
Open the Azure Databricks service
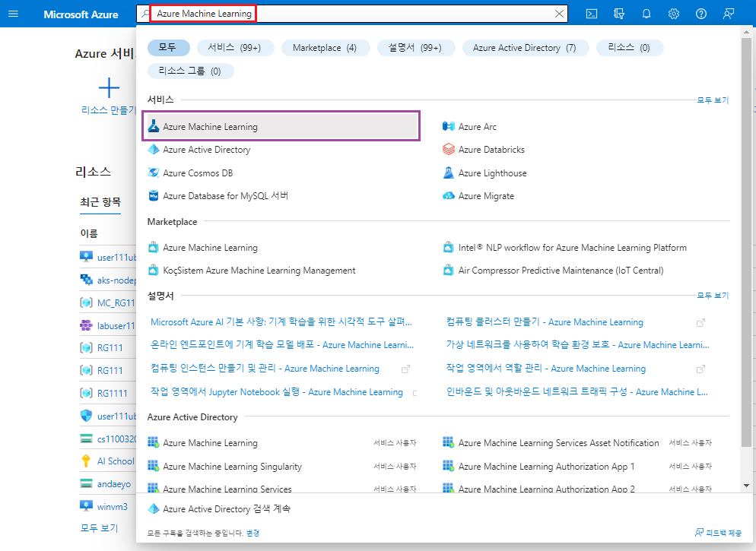(x=483, y=150)
